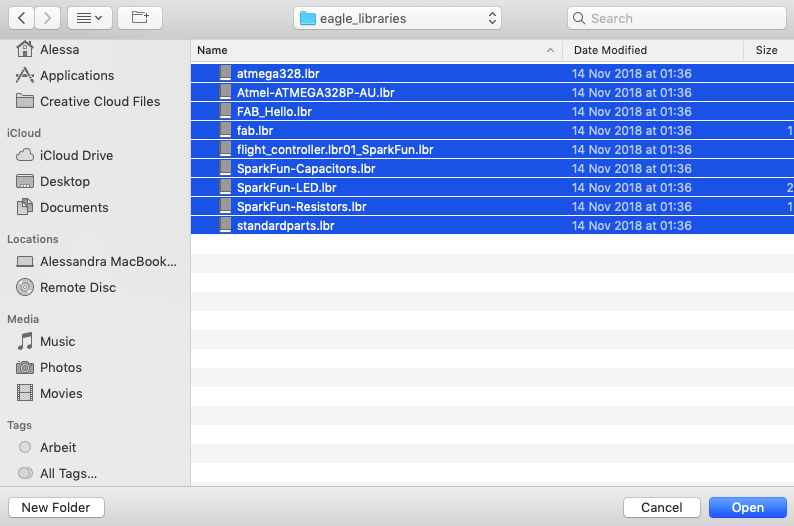Click the file icon of SparkFun-LED.lbr
The image size is (794, 526).
pyautogui.click(x=225, y=187)
